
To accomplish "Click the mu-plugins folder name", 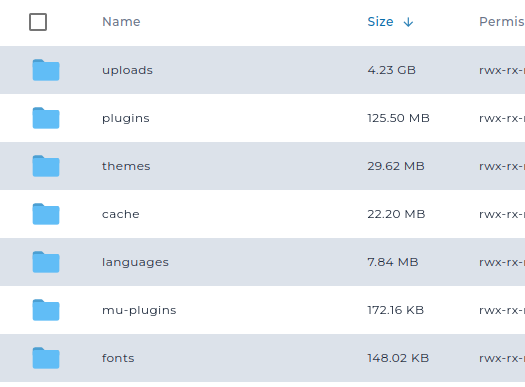I will [x=139, y=310].
